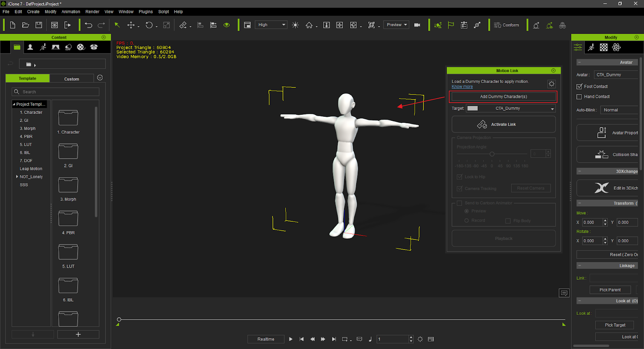Toggle the Lock to Hip checkbox
The width and height of the screenshot is (644, 349).
(x=459, y=177)
